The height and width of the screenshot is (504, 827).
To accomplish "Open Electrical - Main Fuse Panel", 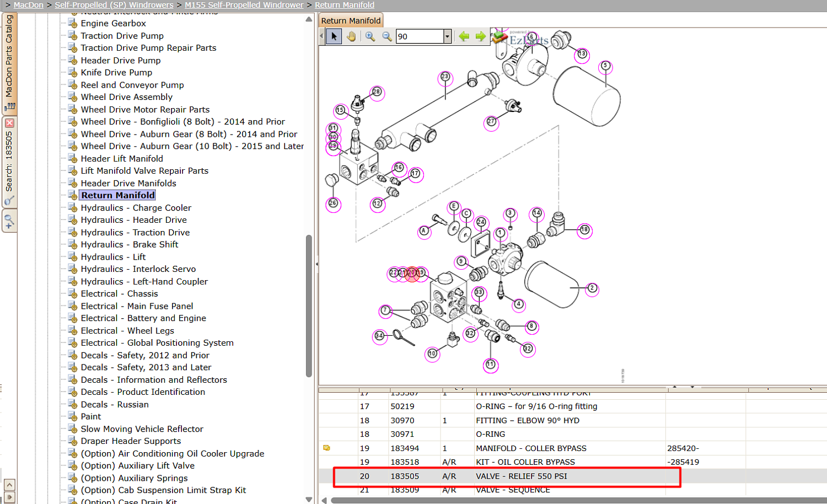I will coord(137,306).
